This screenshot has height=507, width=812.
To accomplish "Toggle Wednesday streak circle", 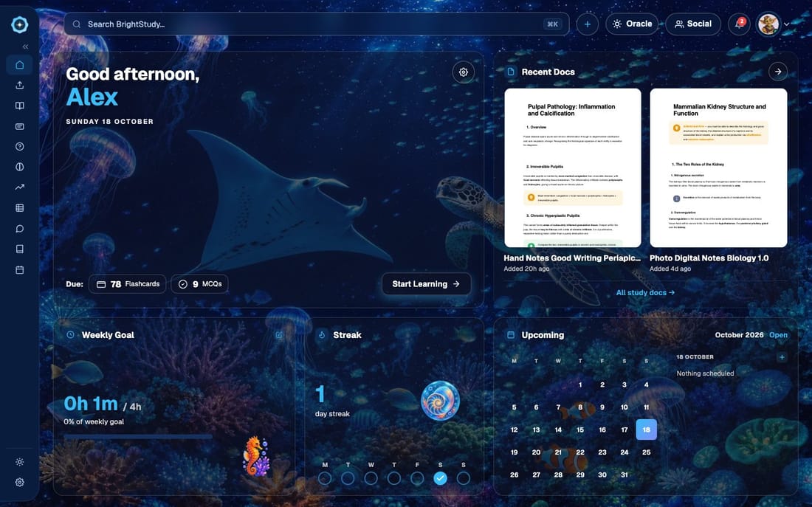I will pos(371,478).
